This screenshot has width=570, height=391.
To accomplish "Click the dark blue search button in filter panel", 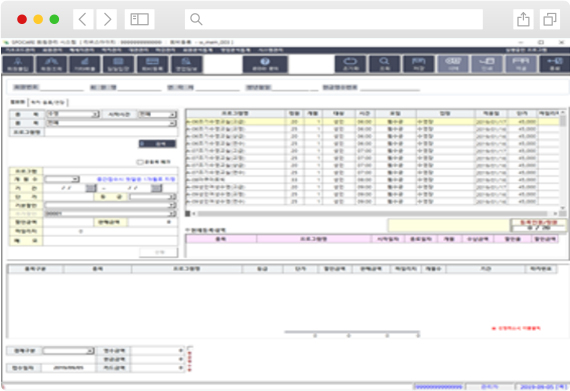I will tap(157, 144).
